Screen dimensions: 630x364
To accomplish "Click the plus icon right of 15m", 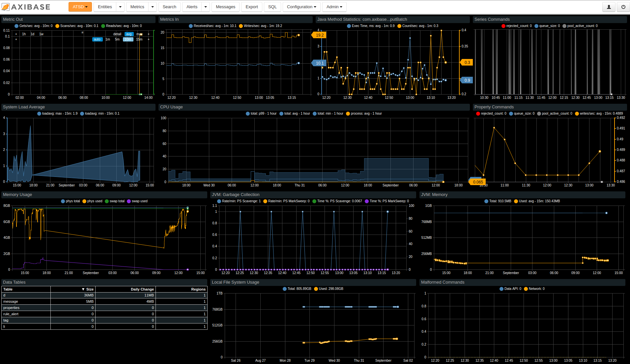I will [149, 39].
